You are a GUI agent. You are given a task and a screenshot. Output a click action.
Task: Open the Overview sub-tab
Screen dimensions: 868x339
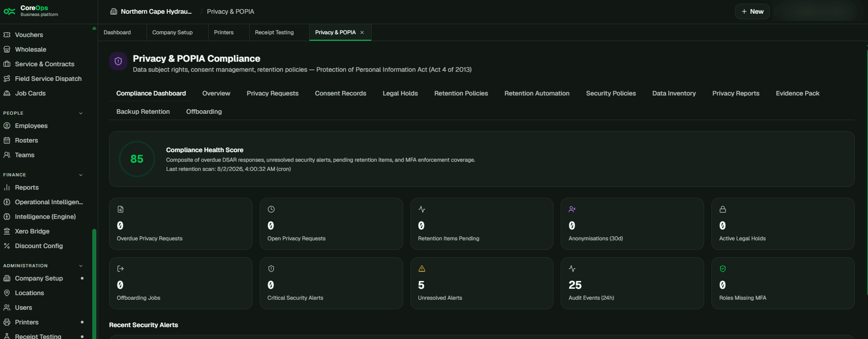[216, 93]
